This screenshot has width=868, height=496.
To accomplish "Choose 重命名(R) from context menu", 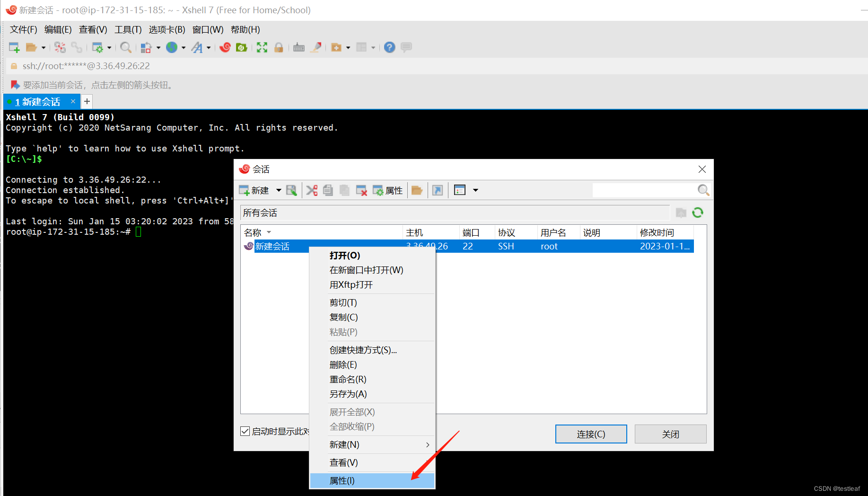I will tap(372, 380).
